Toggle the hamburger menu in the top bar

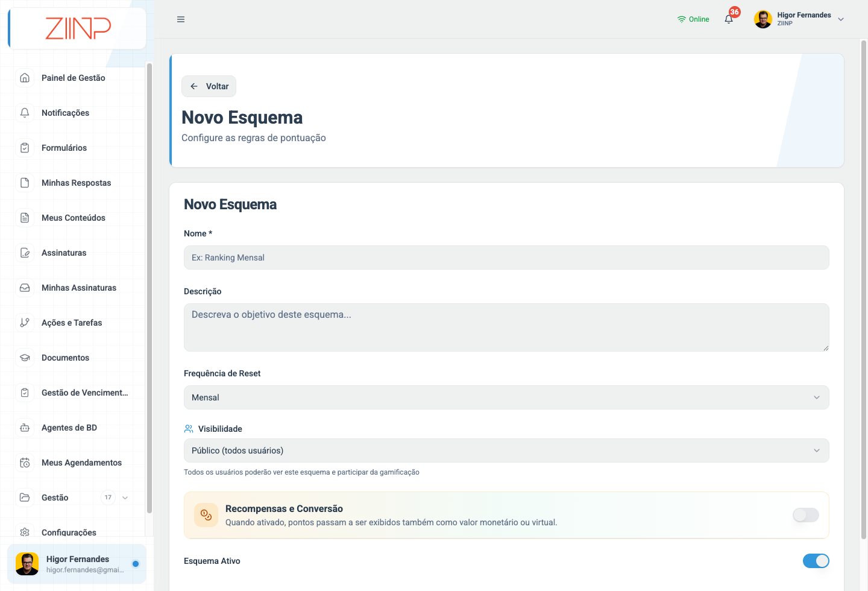click(x=181, y=19)
